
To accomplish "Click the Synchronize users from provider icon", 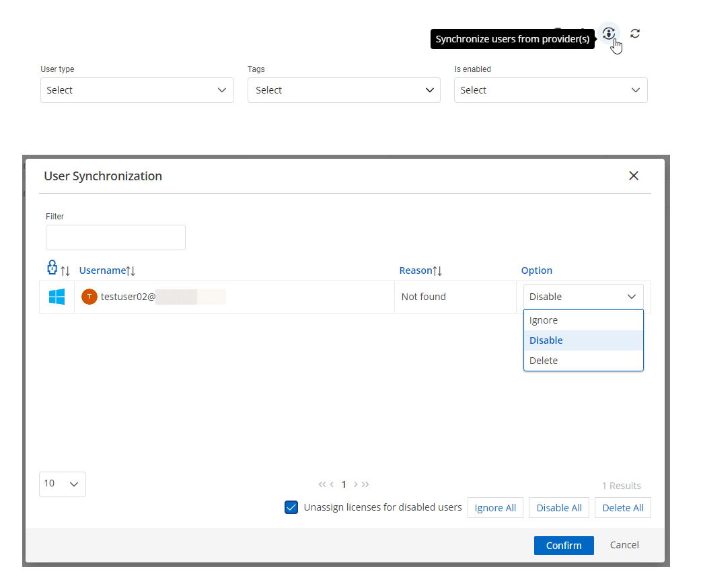I will [x=608, y=33].
